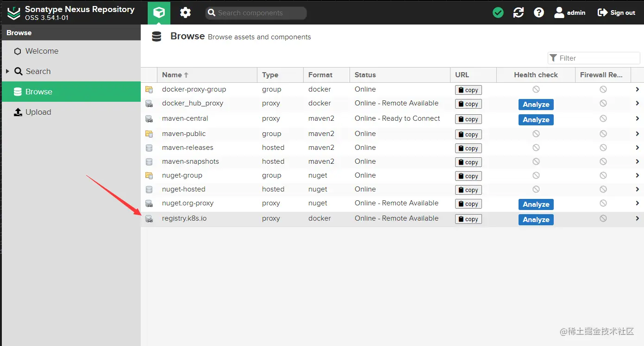Click the nuget-group folder icon
Image resolution: width=644 pixels, height=346 pixels.
click(149, 175)
